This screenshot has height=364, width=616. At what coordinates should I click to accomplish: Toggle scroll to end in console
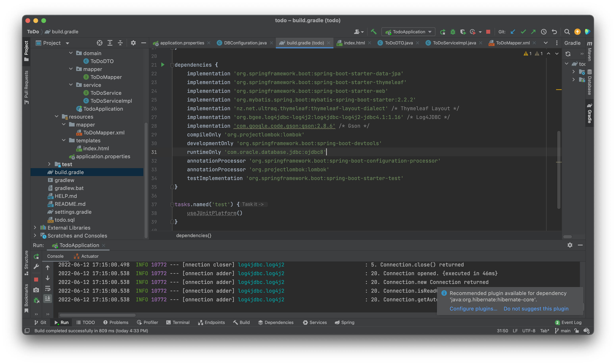click(x=48, y=299)
